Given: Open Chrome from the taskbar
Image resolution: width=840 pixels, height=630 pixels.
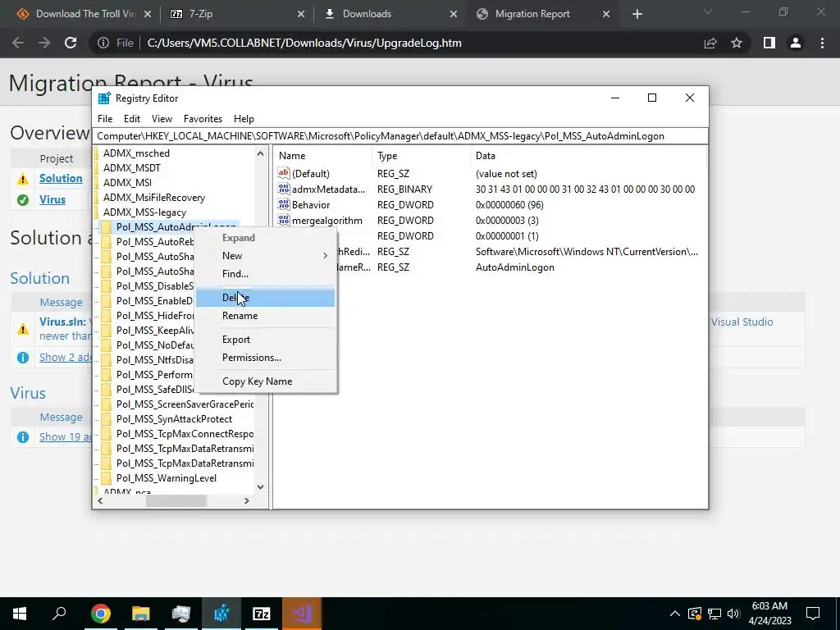Looking at the screenshot, I should 101,614.
